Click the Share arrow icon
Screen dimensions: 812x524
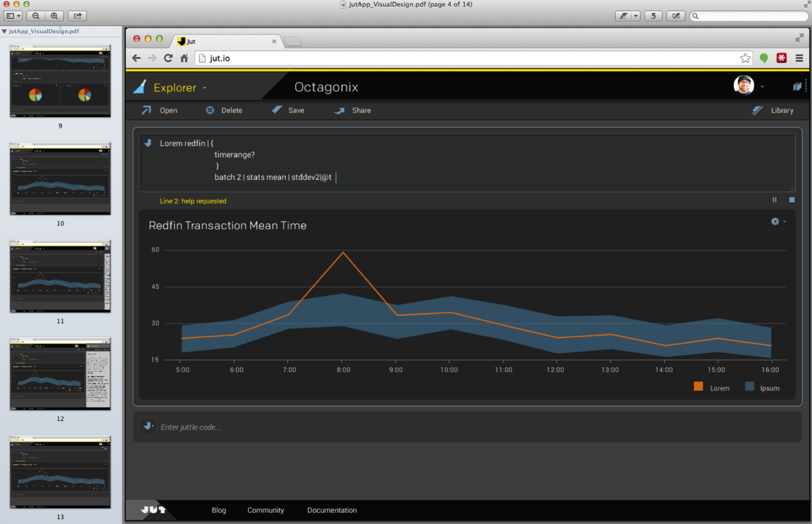tap(339, 110)
